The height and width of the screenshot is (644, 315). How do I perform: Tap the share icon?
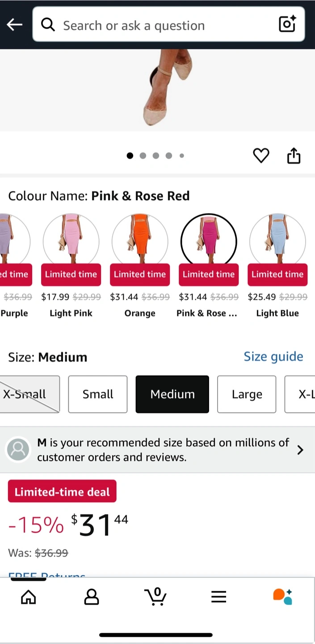(x=294, y=156)
